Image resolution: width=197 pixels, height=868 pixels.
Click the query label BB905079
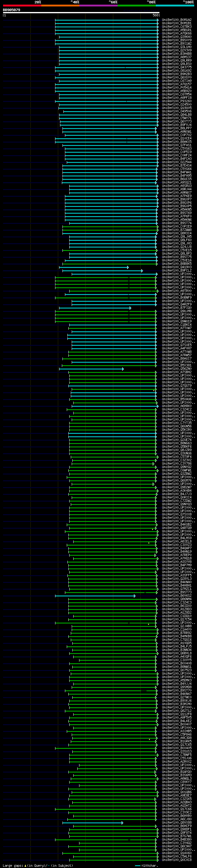(11, 10)
